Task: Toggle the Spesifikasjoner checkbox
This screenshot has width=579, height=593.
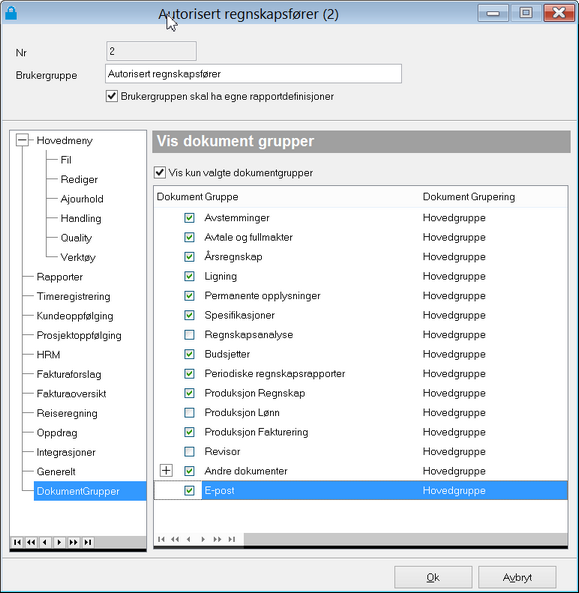Action: 189,315
